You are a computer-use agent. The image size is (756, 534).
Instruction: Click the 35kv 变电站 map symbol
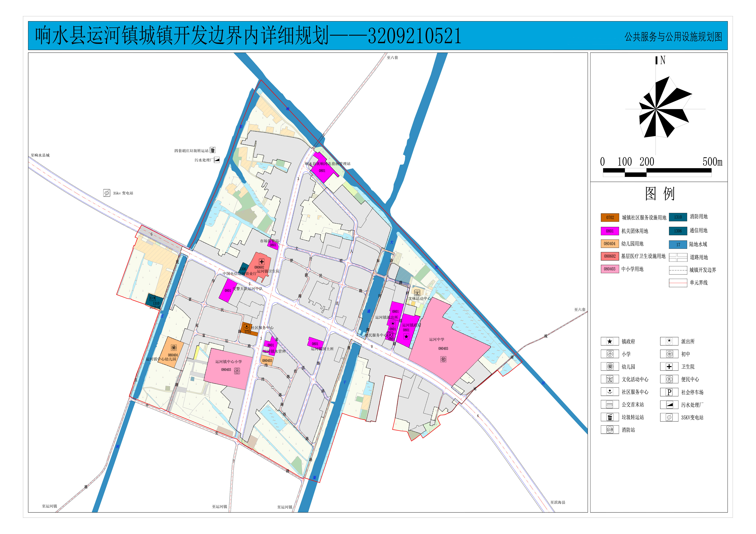click(x=107, y=193)
